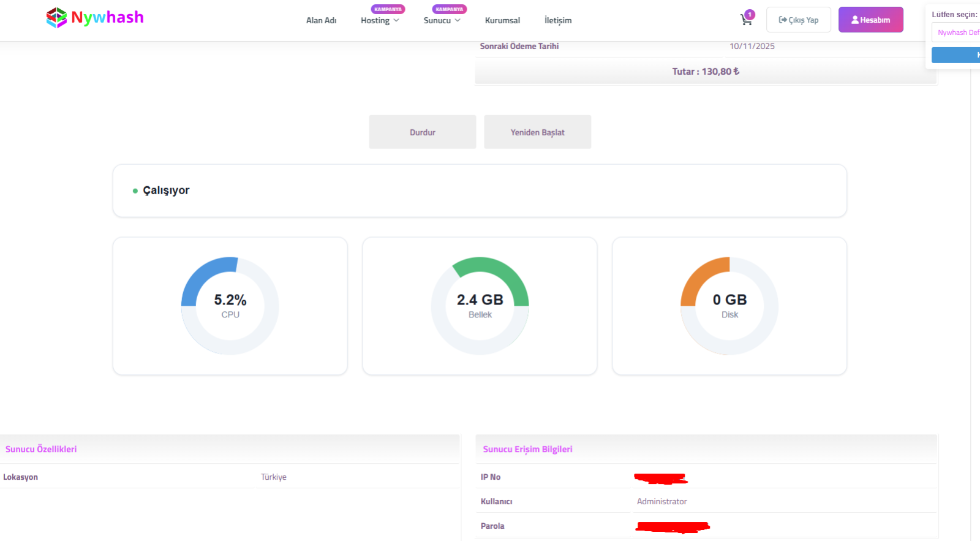Image resolution: width=980 pixels, height=541 pixels.
Task: Click the KAMPANYA badge above Sunucu
Action: click(449, 9)
